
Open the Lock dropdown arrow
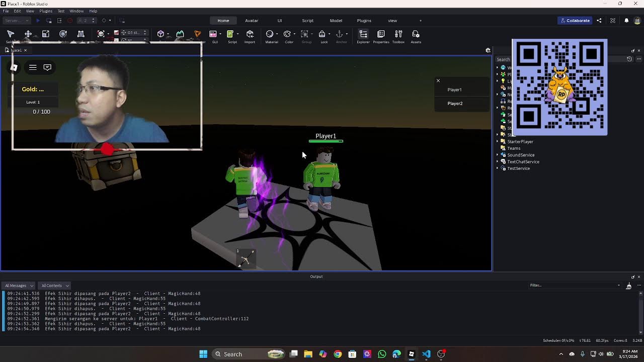329,34
